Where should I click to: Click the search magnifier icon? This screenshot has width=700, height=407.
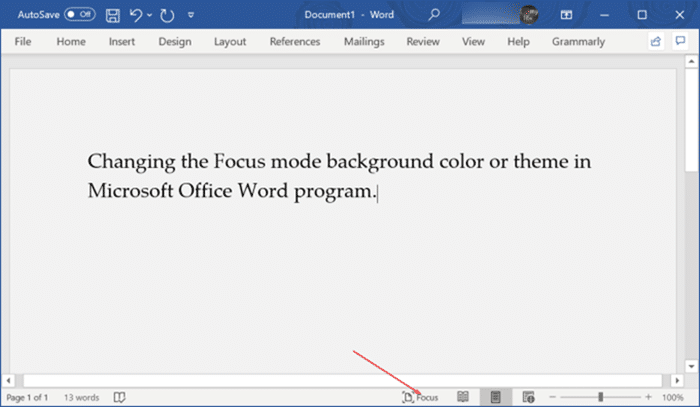coord(433,15)
